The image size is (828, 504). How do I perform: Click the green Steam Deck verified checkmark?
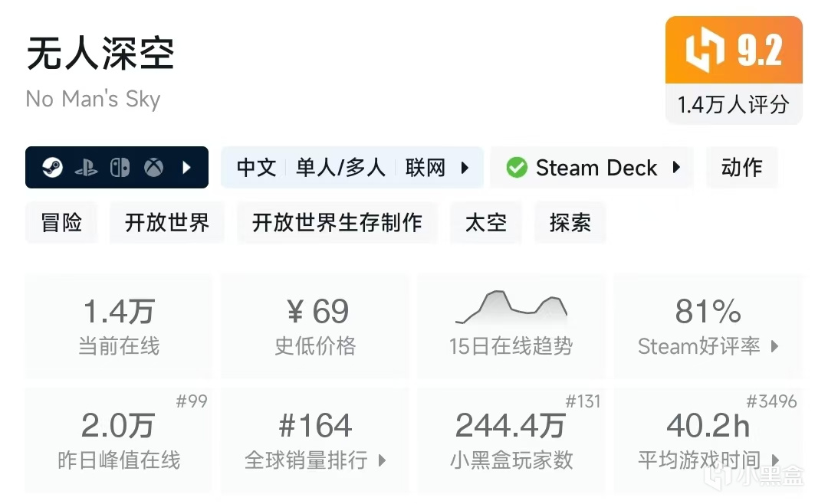tap(517, 168)
